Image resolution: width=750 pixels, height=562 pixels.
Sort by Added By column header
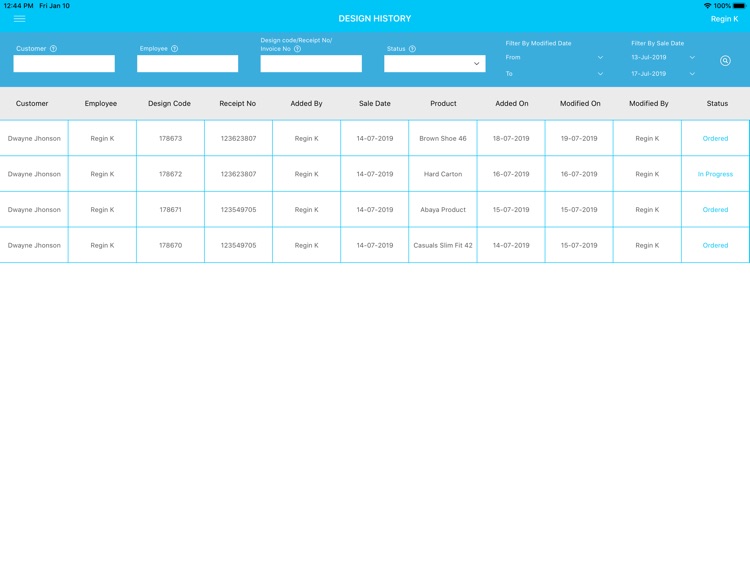pyautogui.click(x=307, y=103)
